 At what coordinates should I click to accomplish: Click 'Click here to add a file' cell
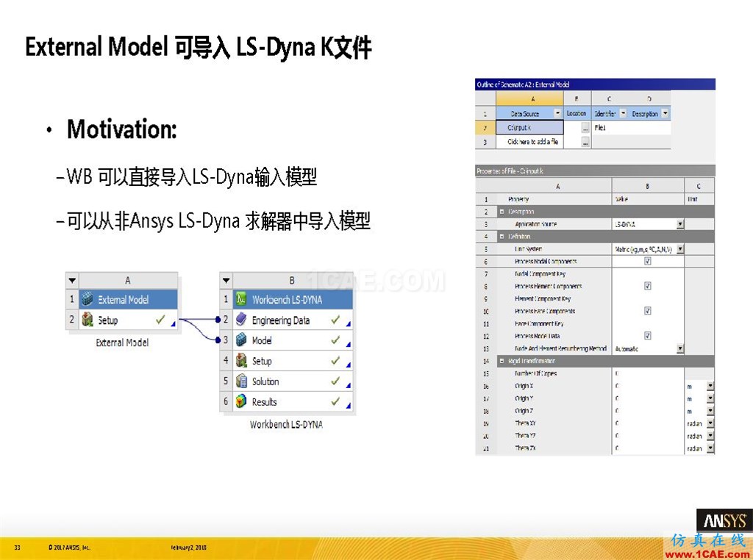(529, 142)
